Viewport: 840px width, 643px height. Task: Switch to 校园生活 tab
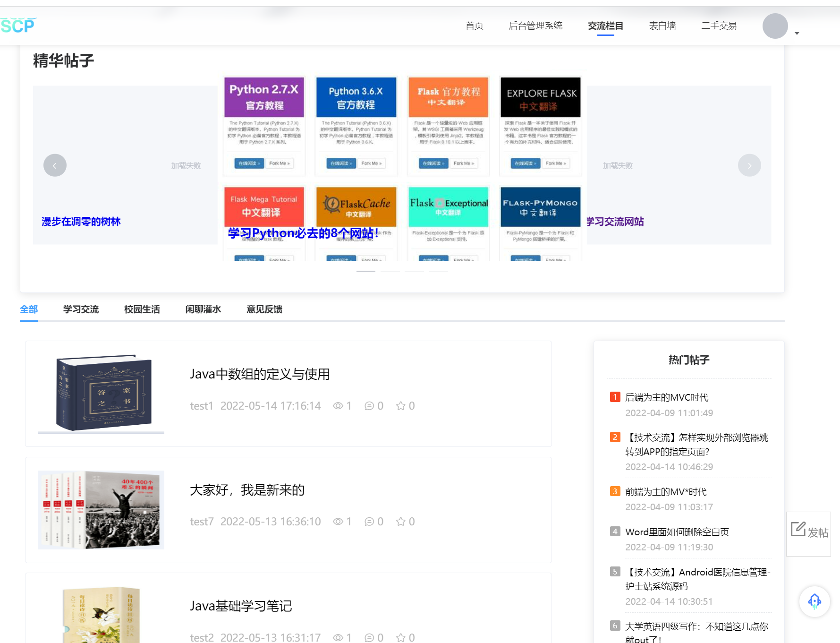[142, 309]
